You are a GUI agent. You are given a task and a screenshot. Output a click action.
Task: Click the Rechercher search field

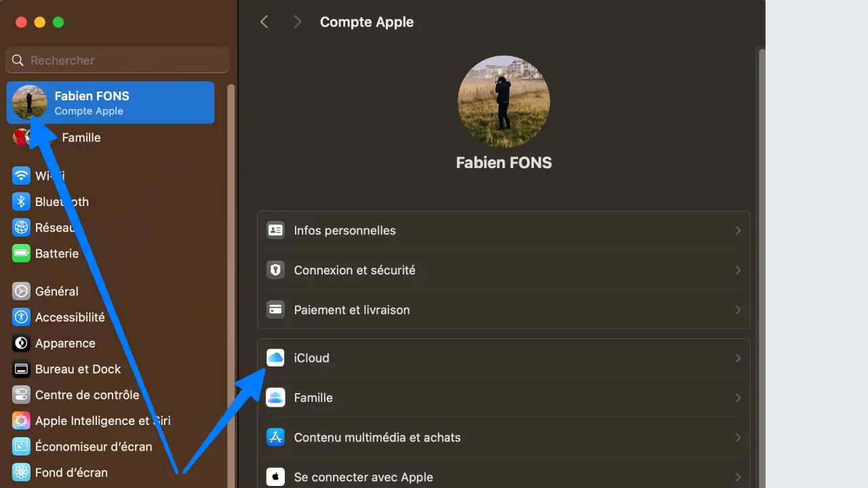(x=117, y=60)
